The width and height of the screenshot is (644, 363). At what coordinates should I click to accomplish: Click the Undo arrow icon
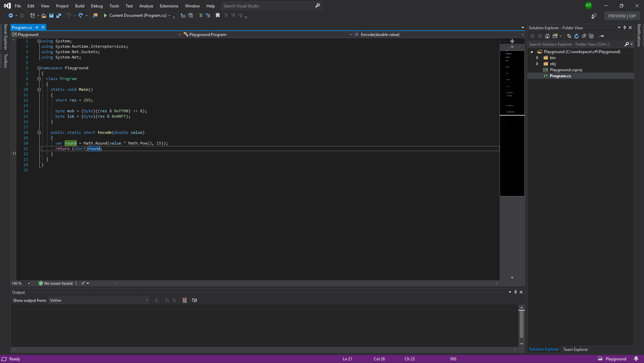[69, 15]
